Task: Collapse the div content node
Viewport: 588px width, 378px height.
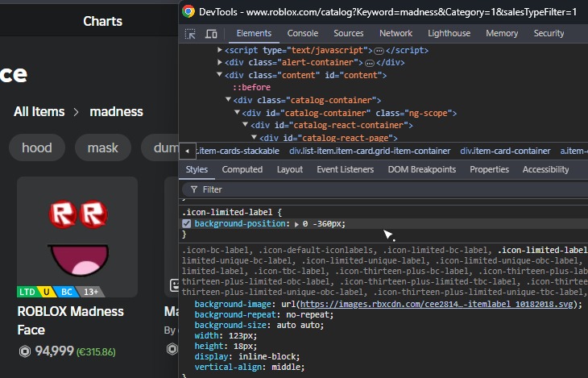Action: [x=220, y=74]
